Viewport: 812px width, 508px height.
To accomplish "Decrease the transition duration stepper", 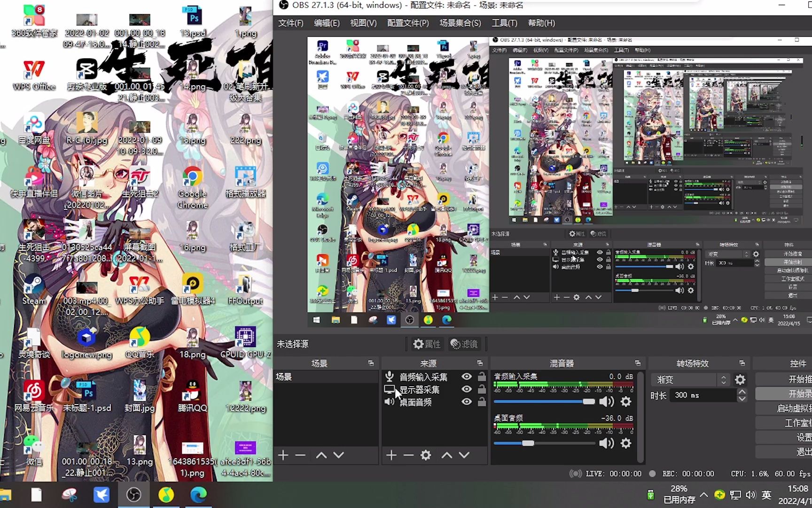I will [x=742, y=398].
